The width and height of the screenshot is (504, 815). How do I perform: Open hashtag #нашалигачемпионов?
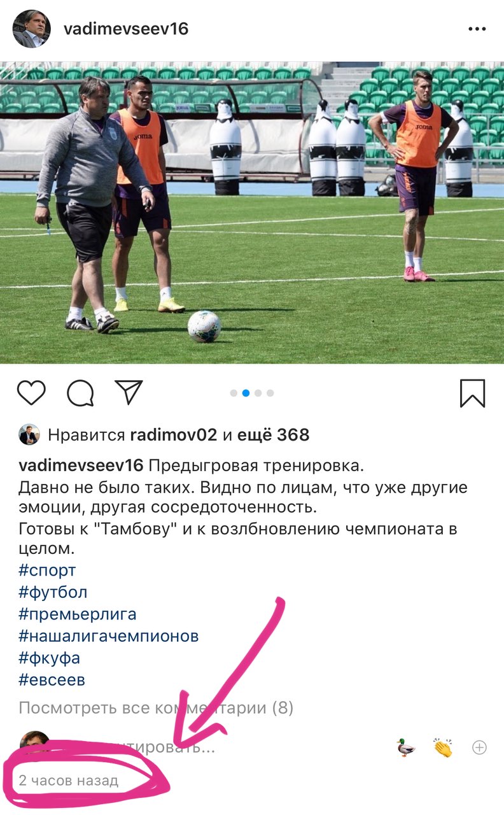tap(108, 636)
